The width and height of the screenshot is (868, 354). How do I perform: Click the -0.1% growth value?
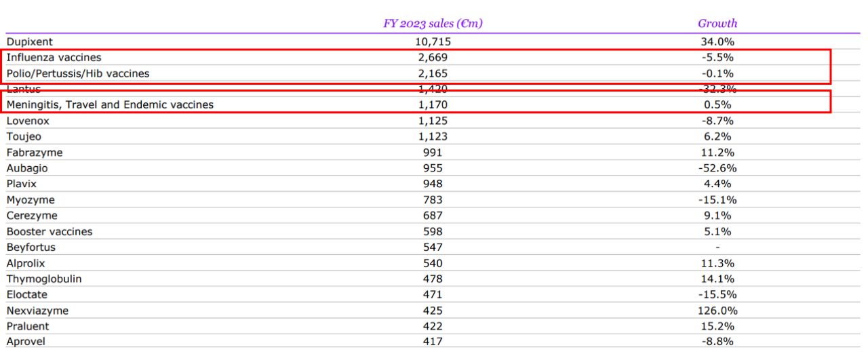[717, 73]
